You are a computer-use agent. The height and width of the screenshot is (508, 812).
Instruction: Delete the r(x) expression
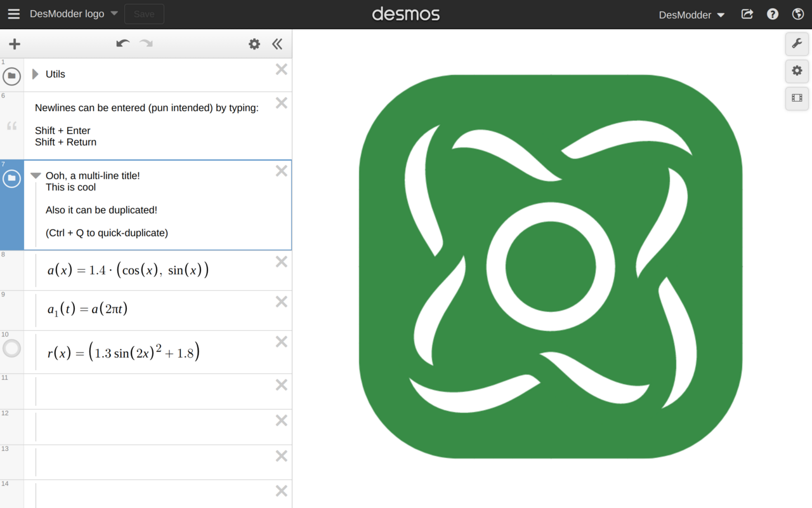(x=282, y=342)
